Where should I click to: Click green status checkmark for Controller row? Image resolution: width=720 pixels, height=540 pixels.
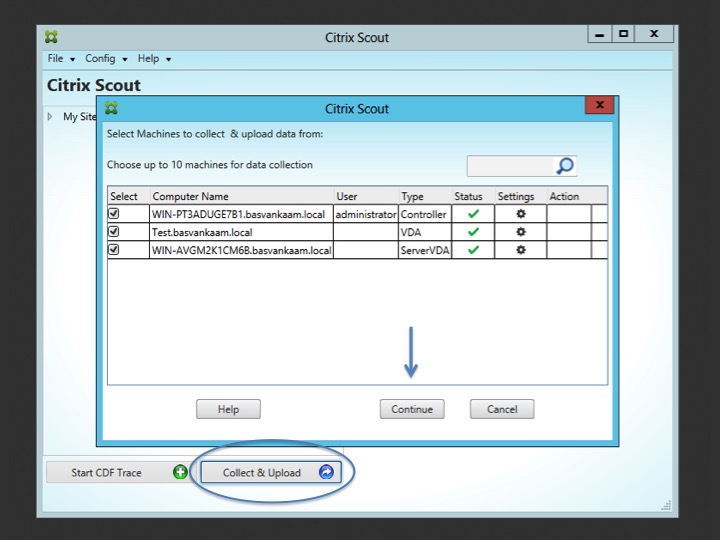point(473,214)
